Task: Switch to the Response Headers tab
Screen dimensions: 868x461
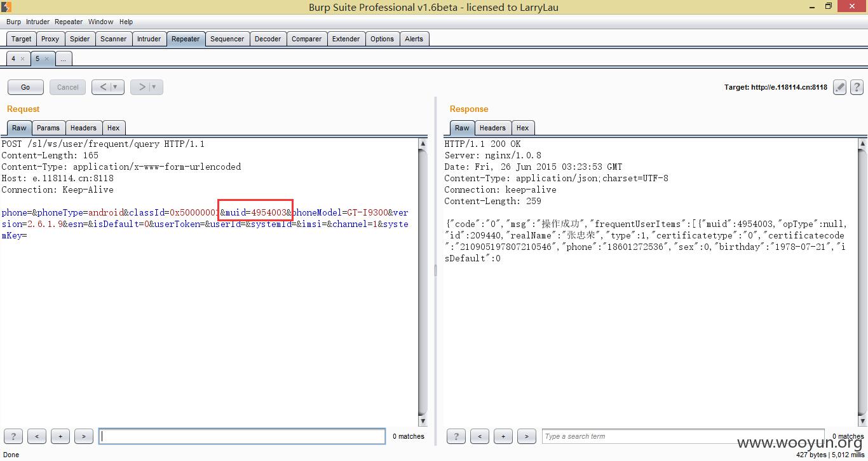Action: point(492,128)
